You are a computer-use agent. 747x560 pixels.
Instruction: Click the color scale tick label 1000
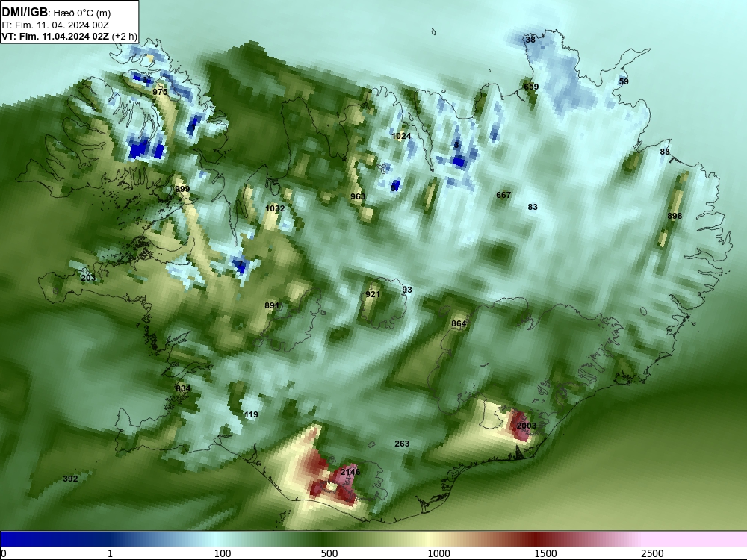coord(438,553)
